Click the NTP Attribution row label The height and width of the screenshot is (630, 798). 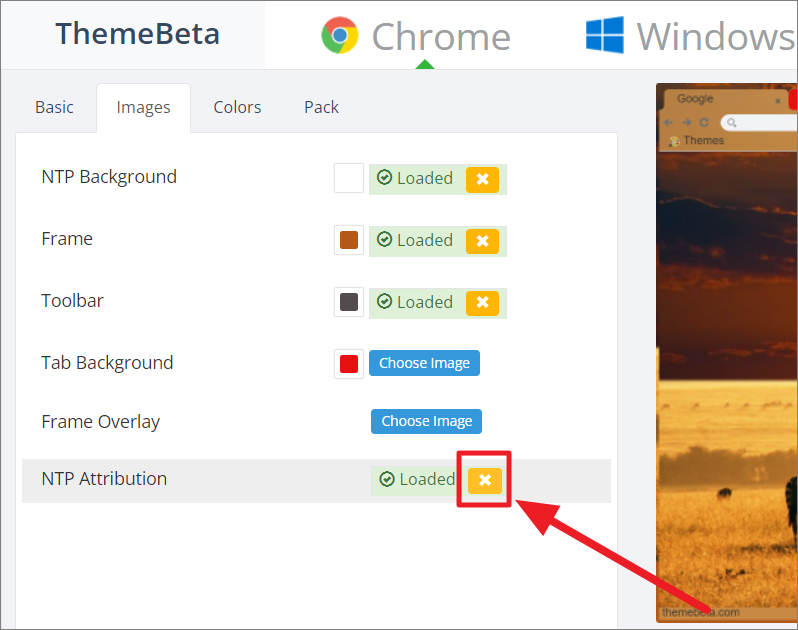click(104, 479)
